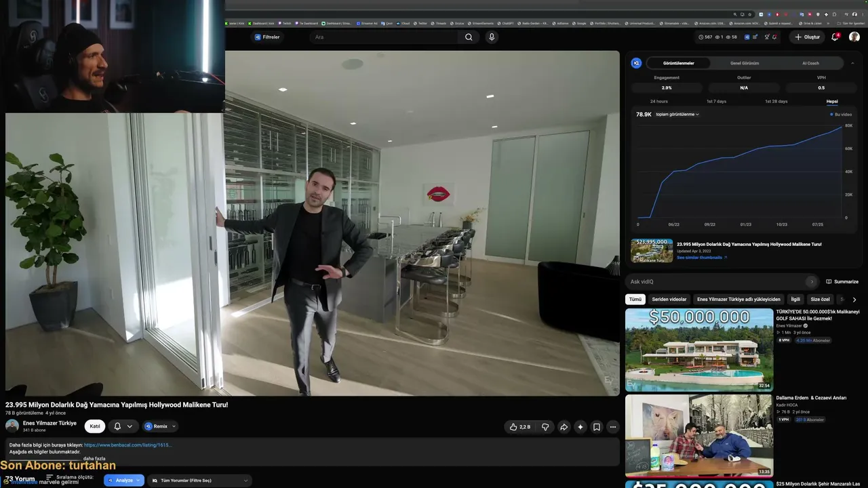The image size is (868, 488).
Task: Switch to the Genel Görünüm tab
Action: pyautogui.click(x=745, y=63)
